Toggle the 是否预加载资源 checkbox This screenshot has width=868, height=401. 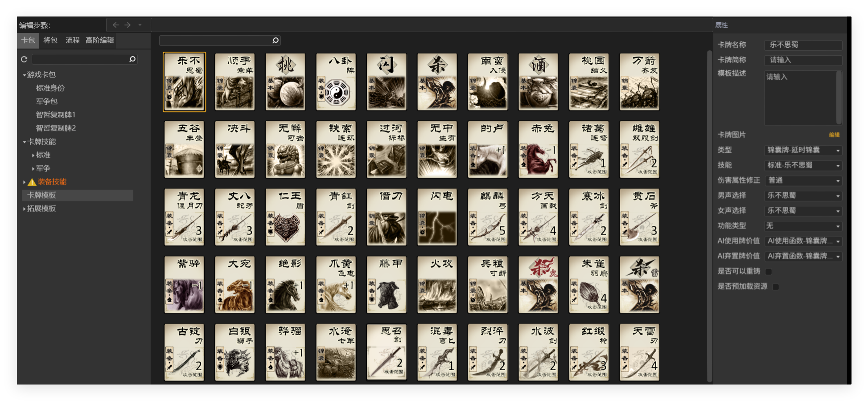[x=776, y=286]
